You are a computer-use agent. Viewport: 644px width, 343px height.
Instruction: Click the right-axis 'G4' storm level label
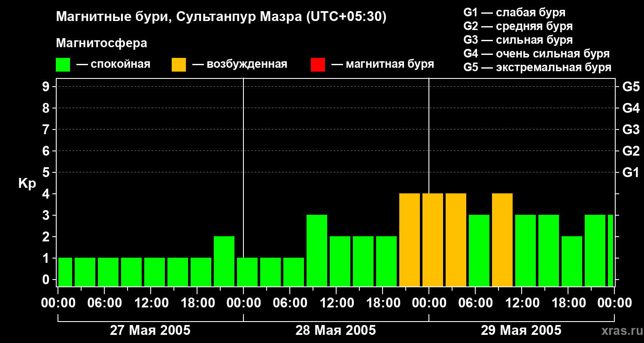[631, 108]
